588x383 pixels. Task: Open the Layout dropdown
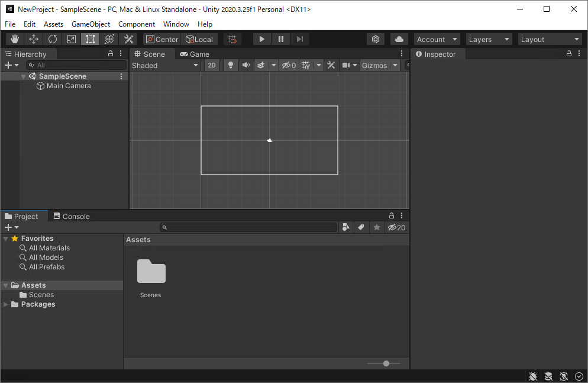pos(550,39)
